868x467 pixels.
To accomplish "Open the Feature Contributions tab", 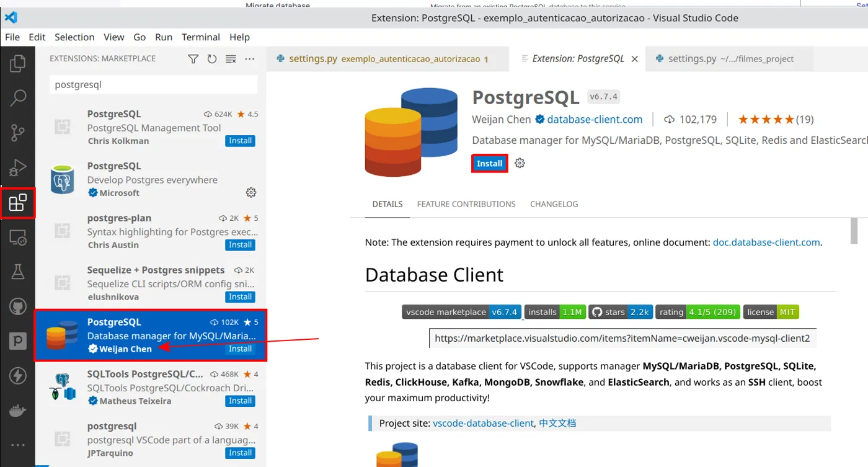I will (466, 204).
